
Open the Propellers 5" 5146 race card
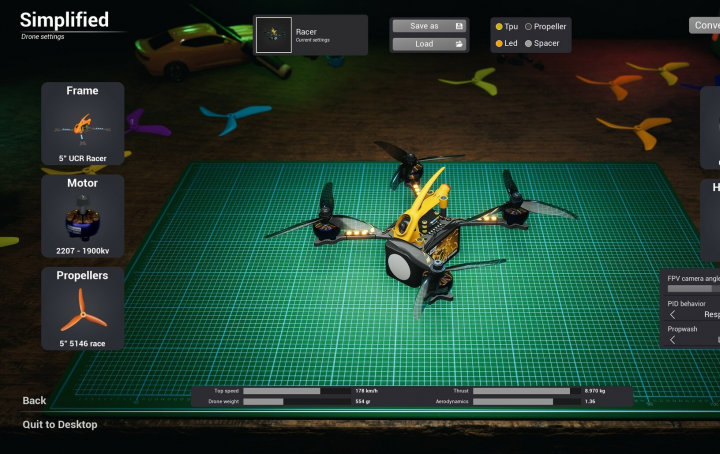tap(83, 308)
